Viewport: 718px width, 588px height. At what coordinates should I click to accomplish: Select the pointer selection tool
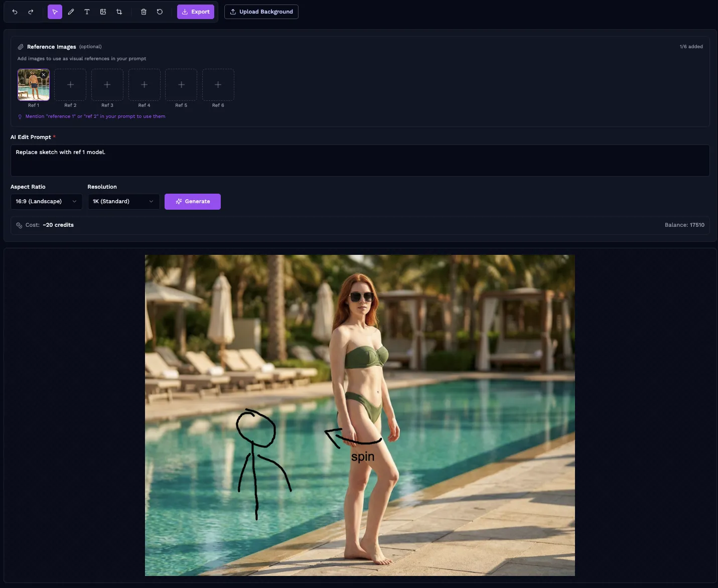point(55,12)
